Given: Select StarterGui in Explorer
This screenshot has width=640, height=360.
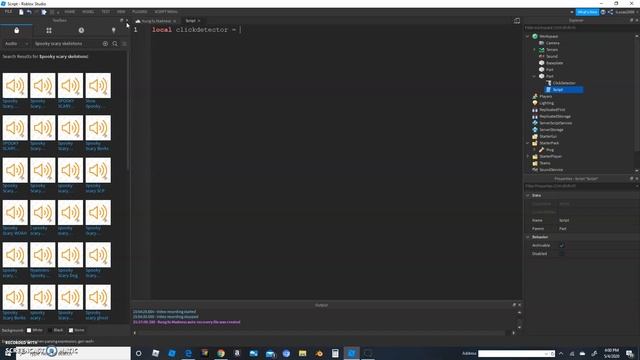Looking at the screenshot, I should click(x=548, y=136).
